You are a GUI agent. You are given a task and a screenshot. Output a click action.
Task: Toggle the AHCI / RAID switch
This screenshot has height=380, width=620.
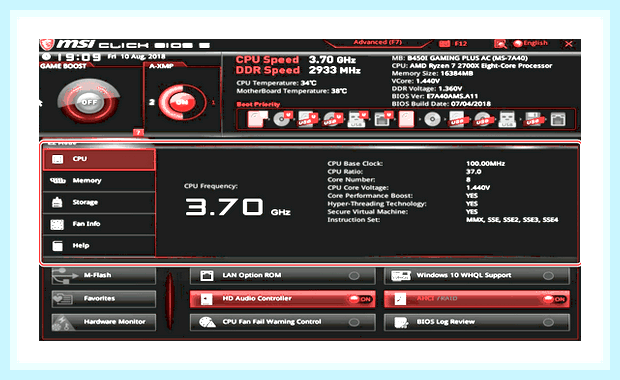click(476, 299)
